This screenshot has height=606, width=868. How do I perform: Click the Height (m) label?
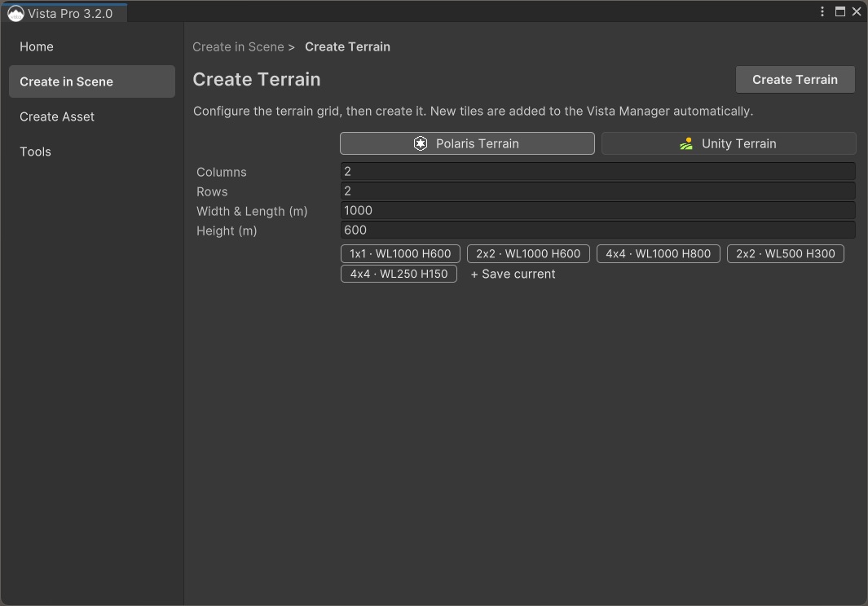tap(227, 231)
